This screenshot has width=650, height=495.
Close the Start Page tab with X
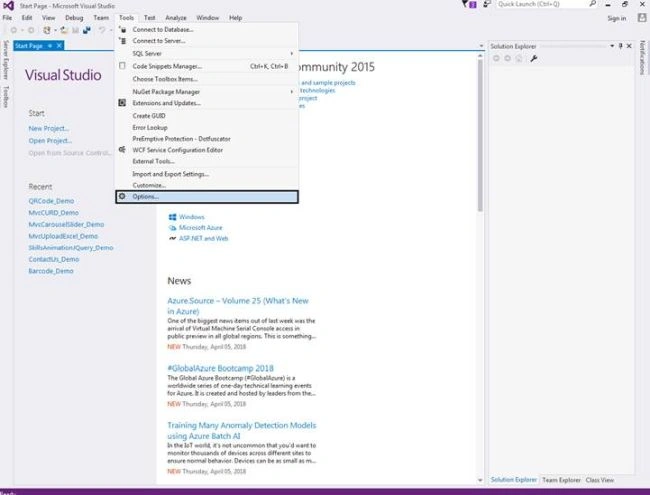click(x=59, y=46)
